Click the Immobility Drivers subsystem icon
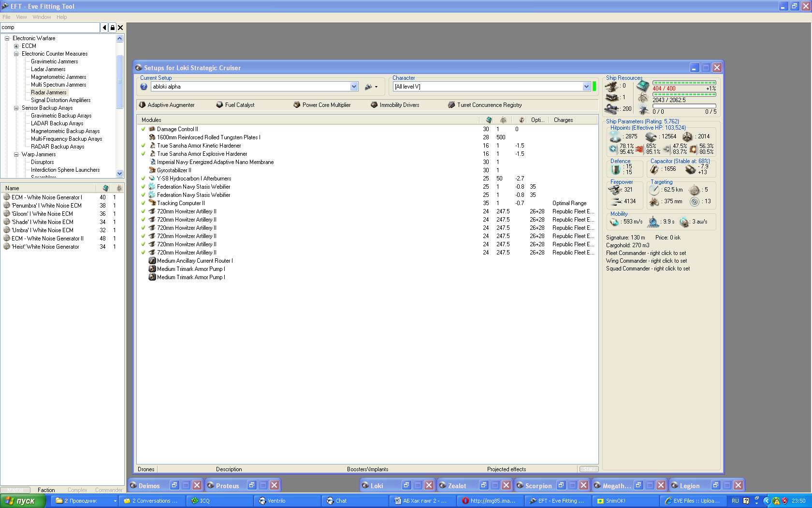Screen dimensions: 812x508 [374, 105]
